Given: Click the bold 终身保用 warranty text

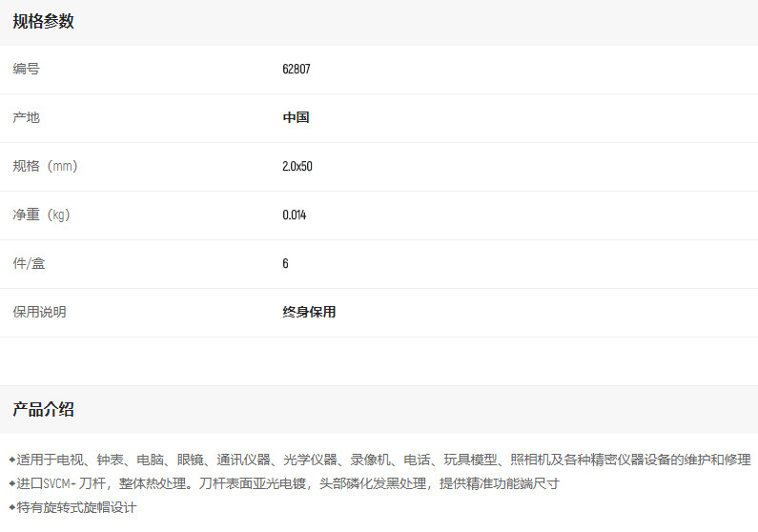Looking at the screenshot, I should 309,312.
